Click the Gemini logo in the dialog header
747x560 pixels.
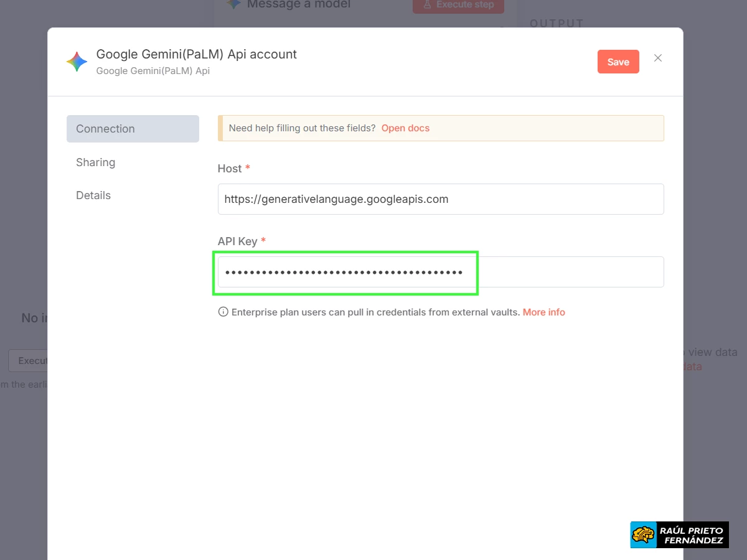click(x=76, y=61)
